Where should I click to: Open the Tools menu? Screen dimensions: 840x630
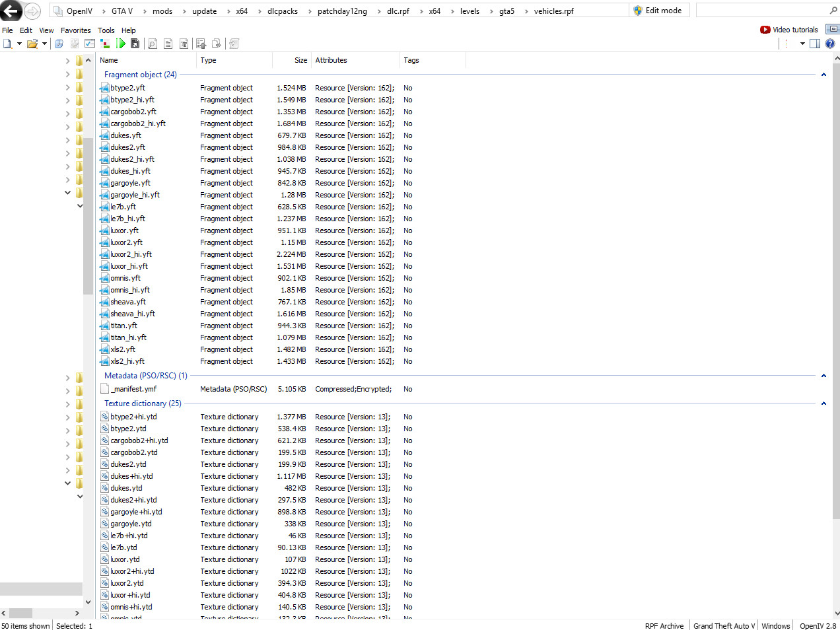(x=106, y=30)
